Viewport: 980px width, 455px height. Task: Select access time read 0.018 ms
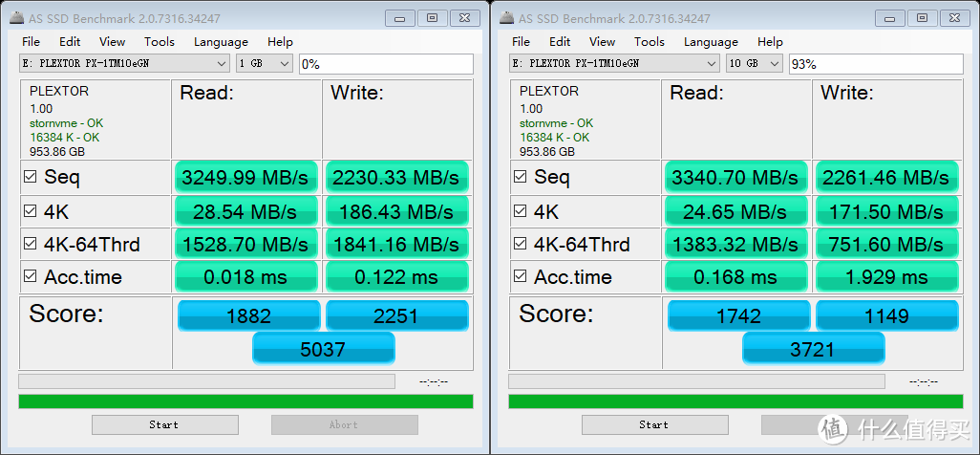coord(245,276)
